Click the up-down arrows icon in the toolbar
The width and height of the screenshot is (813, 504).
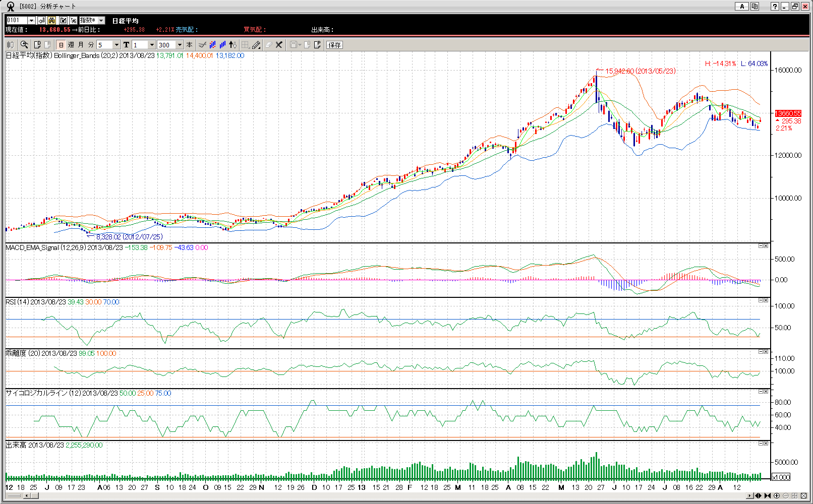point(233,45)
